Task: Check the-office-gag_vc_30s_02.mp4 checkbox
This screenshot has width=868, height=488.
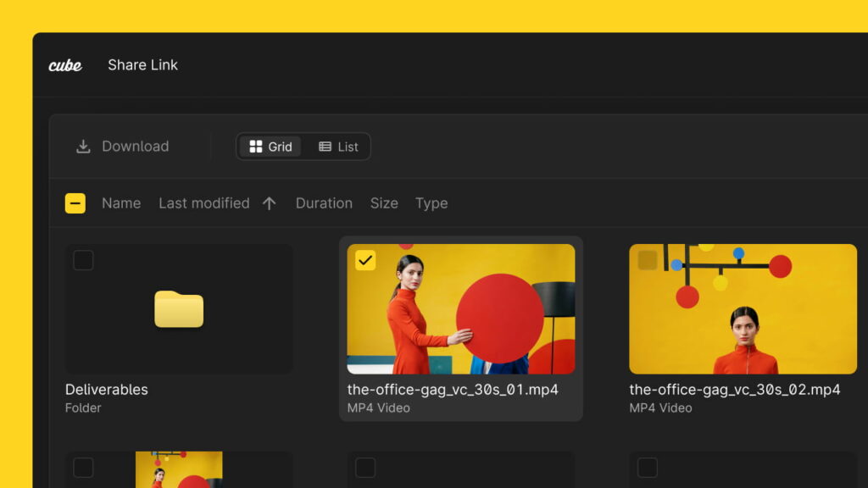Action: tap(647, 260)
